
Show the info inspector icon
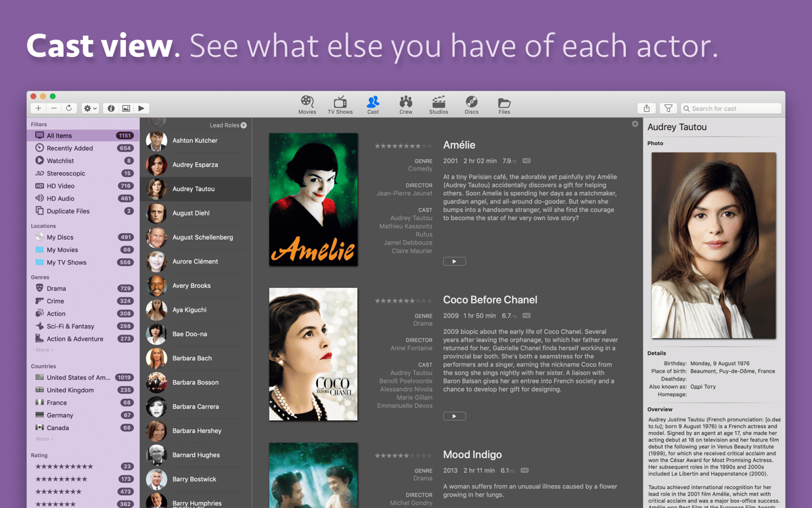tap(111, 108)
